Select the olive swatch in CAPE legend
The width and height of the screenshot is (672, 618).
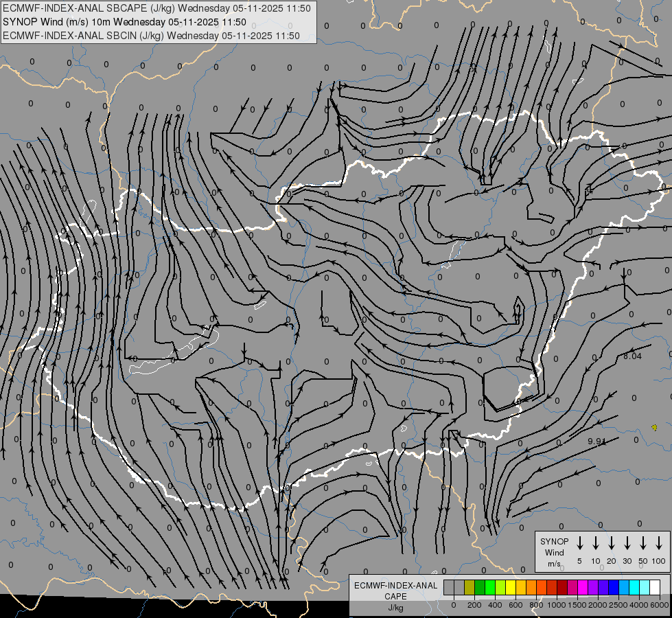point(470,587)
